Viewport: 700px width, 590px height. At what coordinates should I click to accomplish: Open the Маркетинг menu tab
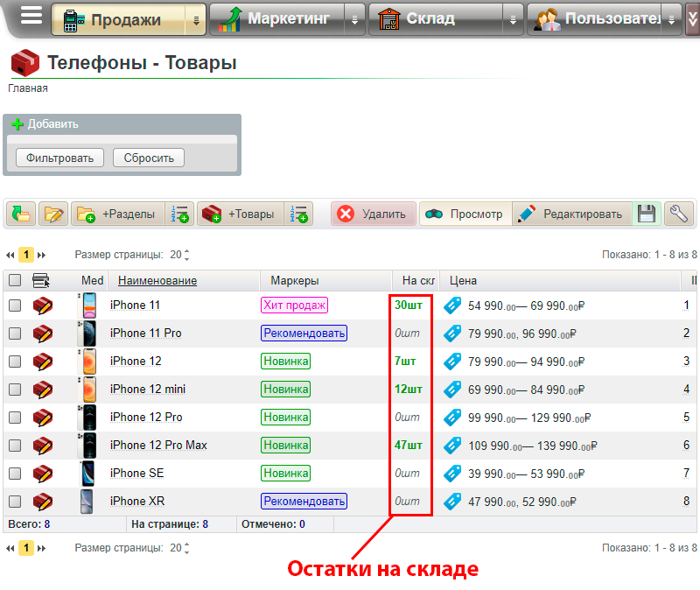point(277,19)
